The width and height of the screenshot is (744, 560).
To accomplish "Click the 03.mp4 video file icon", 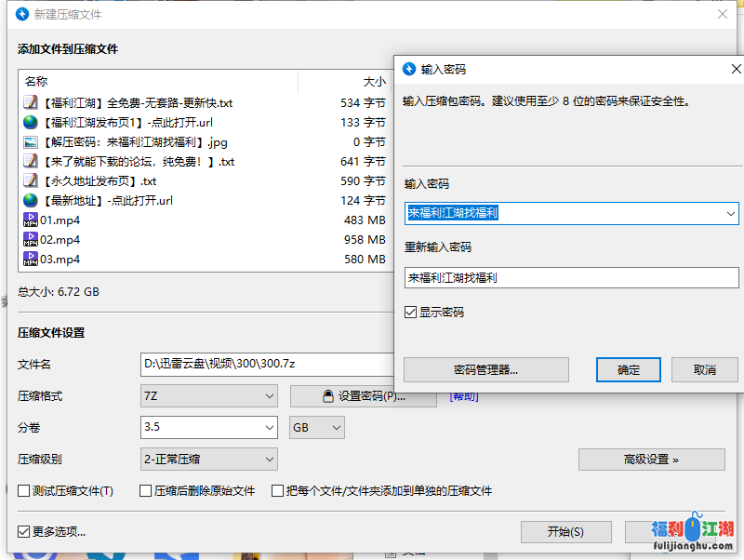I will coord(31,260).
